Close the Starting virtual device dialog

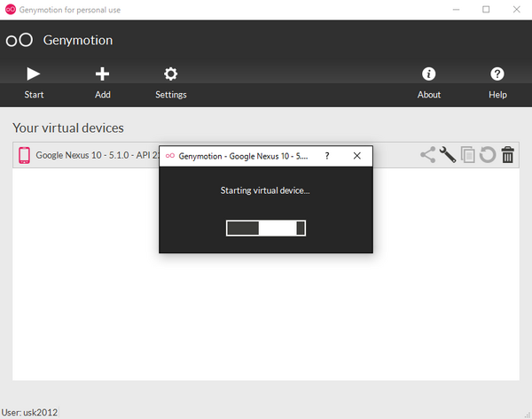click(x=357, y=156)
